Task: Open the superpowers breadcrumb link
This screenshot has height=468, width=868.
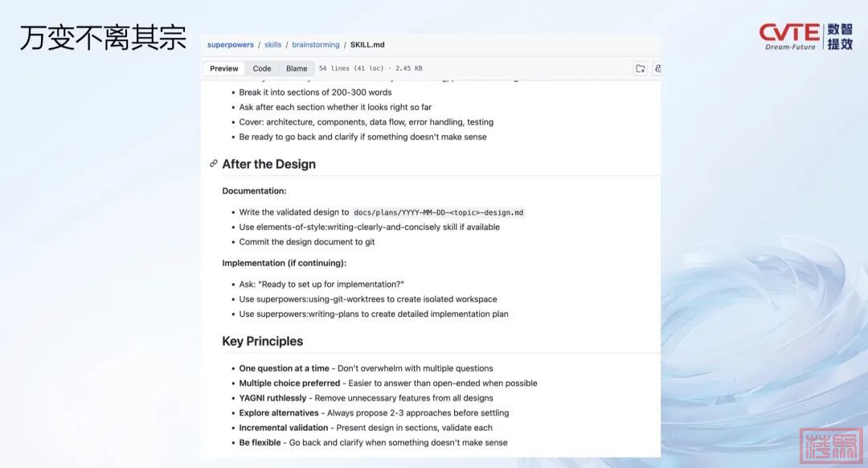Action: [x=230, y=45]
